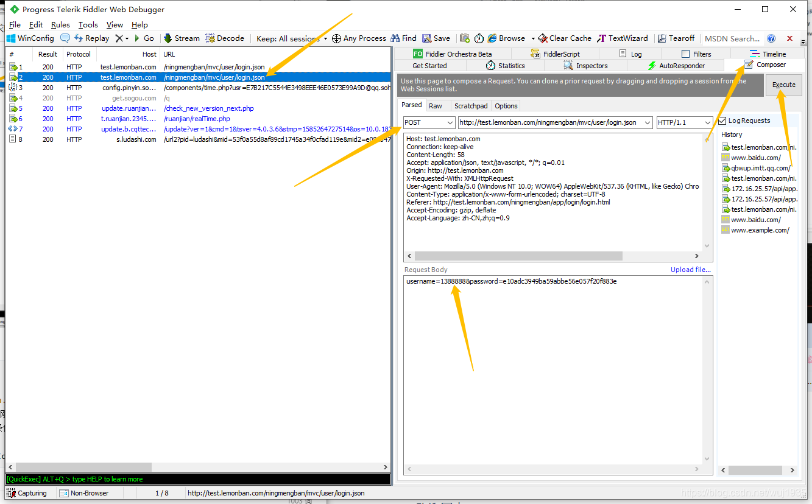Screen dimensions: 812x504
Task: Switch to the Log tab
Action: [630, 54]
